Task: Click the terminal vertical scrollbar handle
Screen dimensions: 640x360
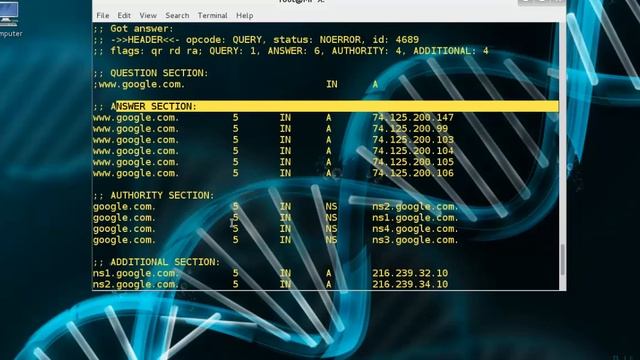Action: click(x=562, y=260)
